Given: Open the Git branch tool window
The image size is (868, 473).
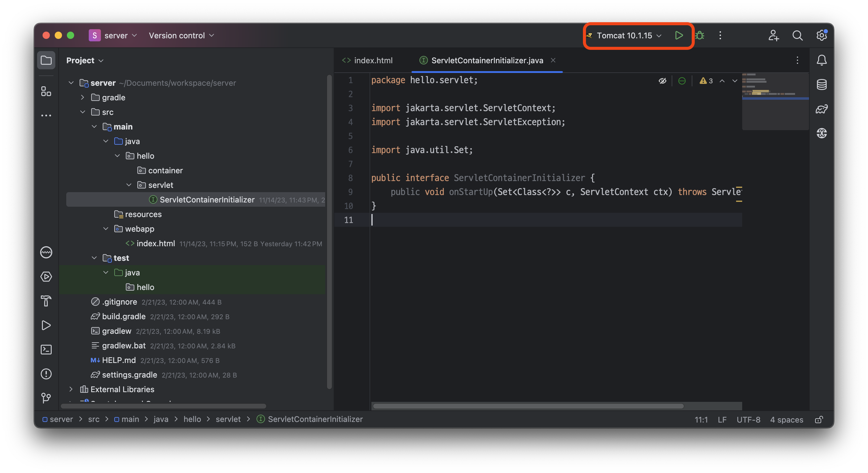Looking at the screenshot, I should click(x=46, y=398).
